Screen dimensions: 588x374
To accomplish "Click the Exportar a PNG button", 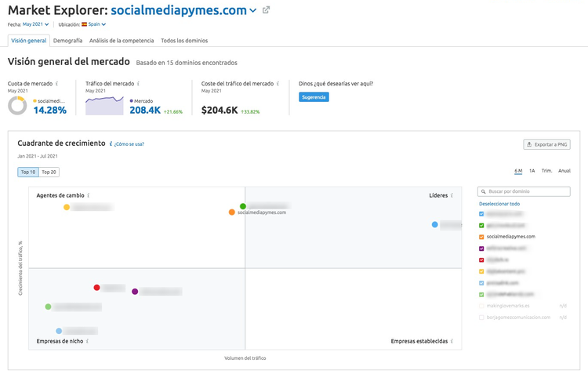I will [546, 144].
